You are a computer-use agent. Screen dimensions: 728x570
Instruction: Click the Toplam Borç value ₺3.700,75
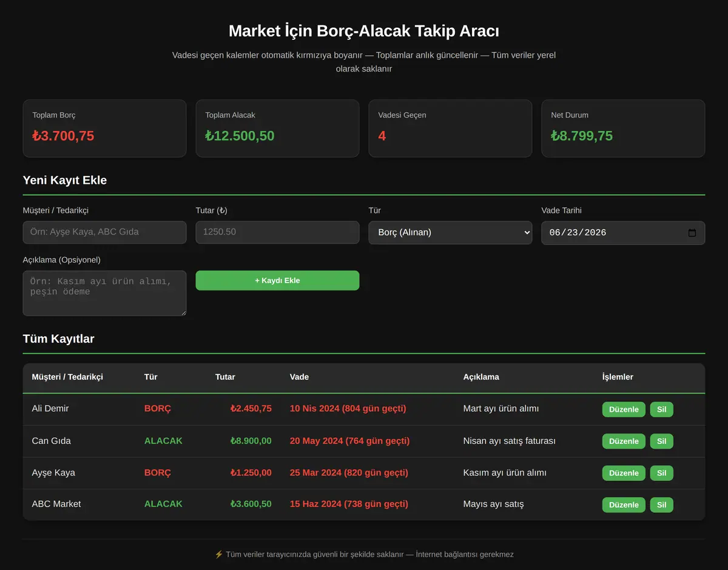(x=64, y=136)
